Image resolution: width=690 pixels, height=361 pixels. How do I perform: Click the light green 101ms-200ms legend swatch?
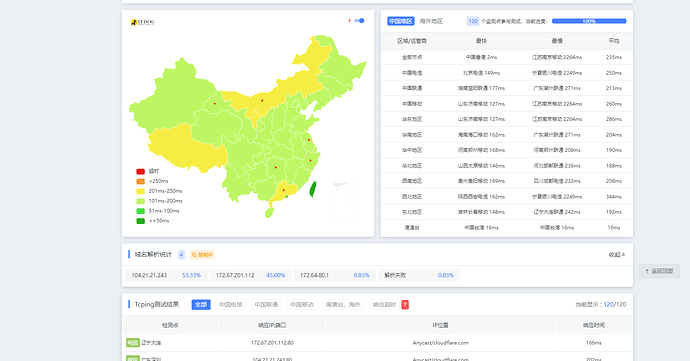coord(140,201)
